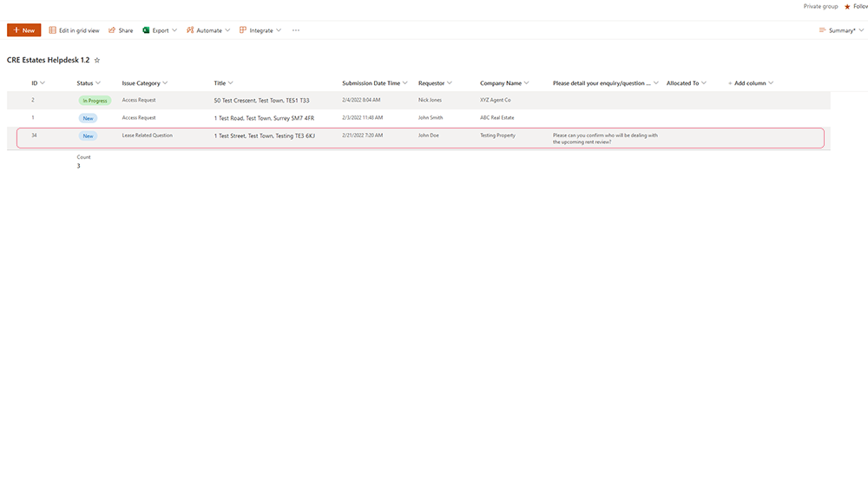Click Access Request cell in the Nick Jones row
The image size is (868, 488).
pos(139,100)
